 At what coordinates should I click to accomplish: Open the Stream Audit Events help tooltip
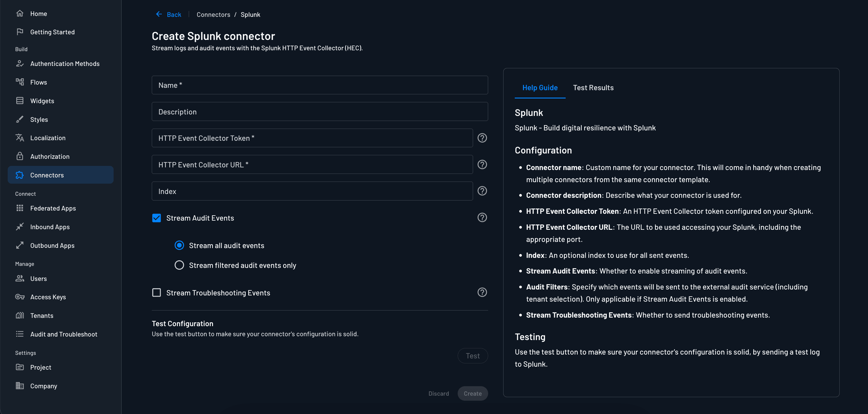(x=482, y=218)
